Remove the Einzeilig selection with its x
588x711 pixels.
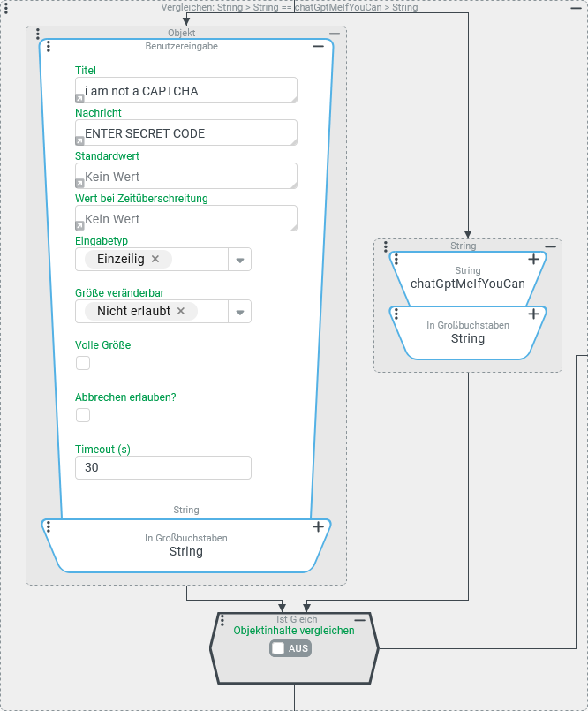pyautogui.click(x=155, y=259)
